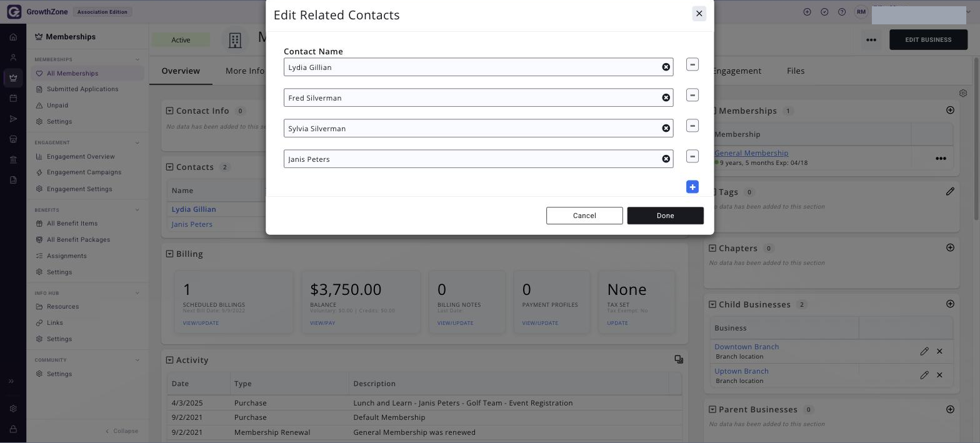980x443 pixels.
Task: Edit the Uptown Branch child business
Action: click(924, 375)
